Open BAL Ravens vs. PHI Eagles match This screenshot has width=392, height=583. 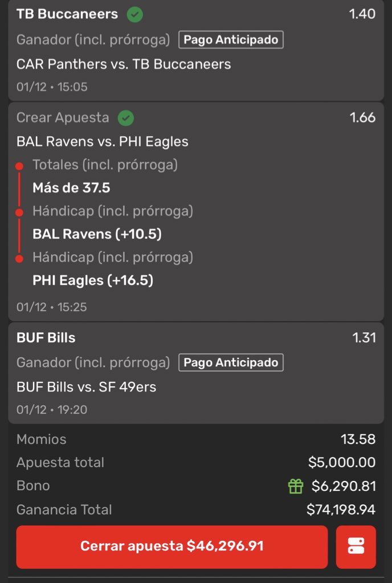pyautogui.click(x=103, y=142)
